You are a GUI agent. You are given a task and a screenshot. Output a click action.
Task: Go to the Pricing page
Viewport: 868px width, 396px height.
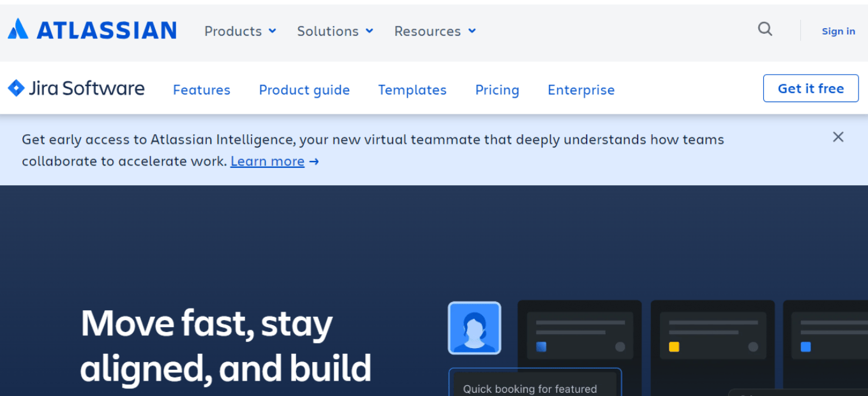[x=497, y=90]
